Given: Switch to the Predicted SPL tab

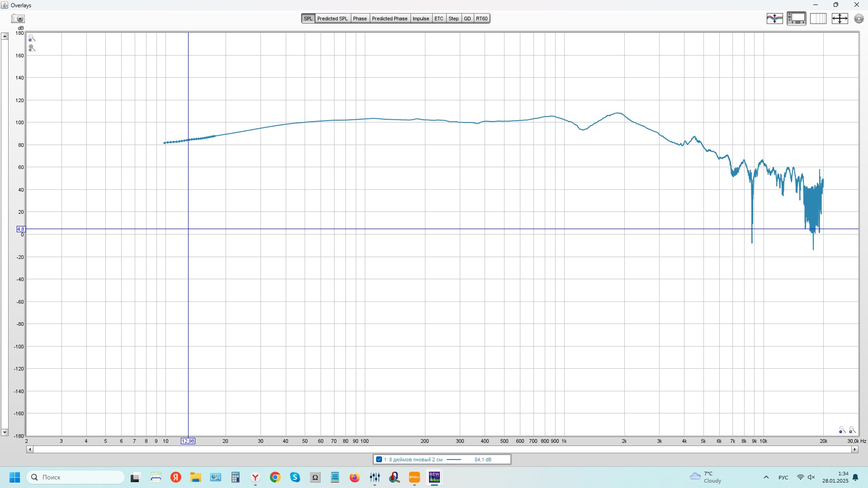Looking at the screenshot, I should (x=332, y=19).
